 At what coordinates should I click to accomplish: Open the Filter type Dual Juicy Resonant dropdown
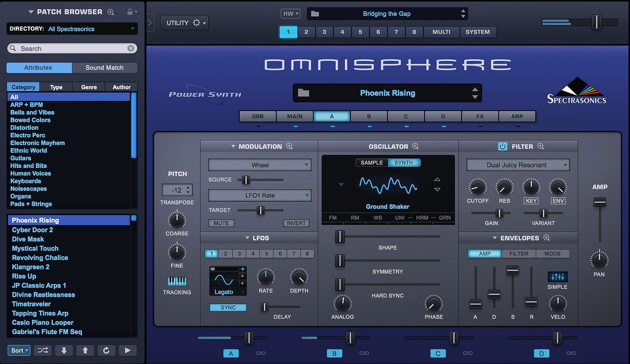tap(518, 165)
